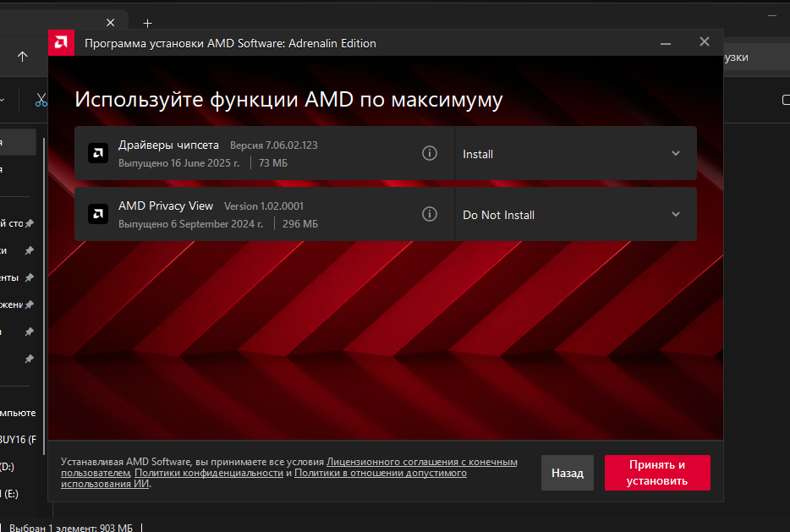Click the 73 МБ size text
790x532 pixels.
tap(273, 162)
